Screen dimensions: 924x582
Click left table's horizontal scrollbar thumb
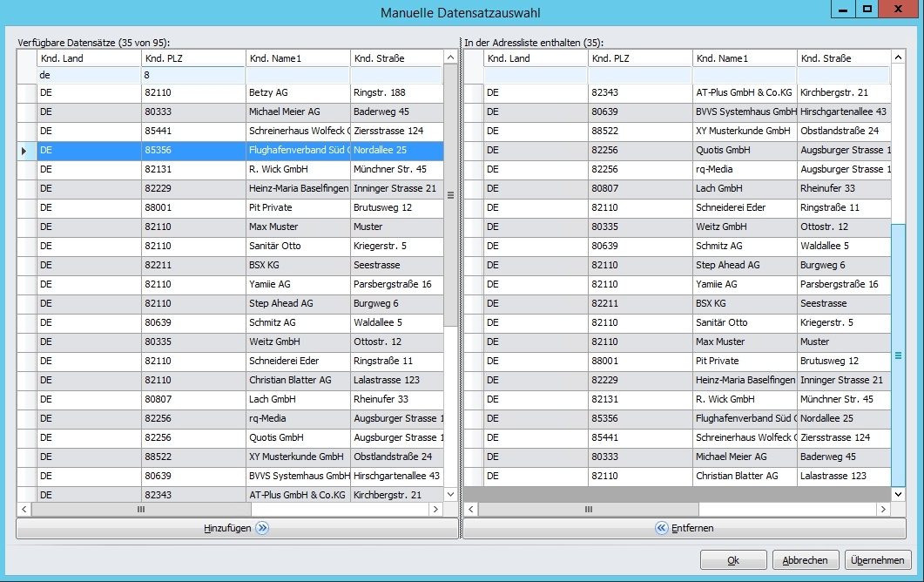click(x=141, y=509)
